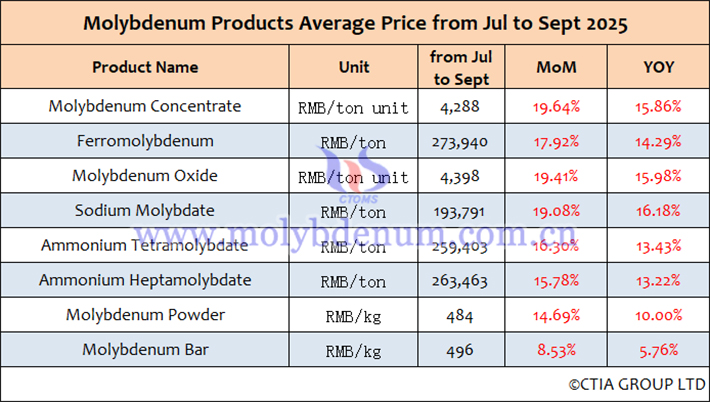
Task: Click the Molybdenum Powder product cell
Action: (x=145, y=315)
